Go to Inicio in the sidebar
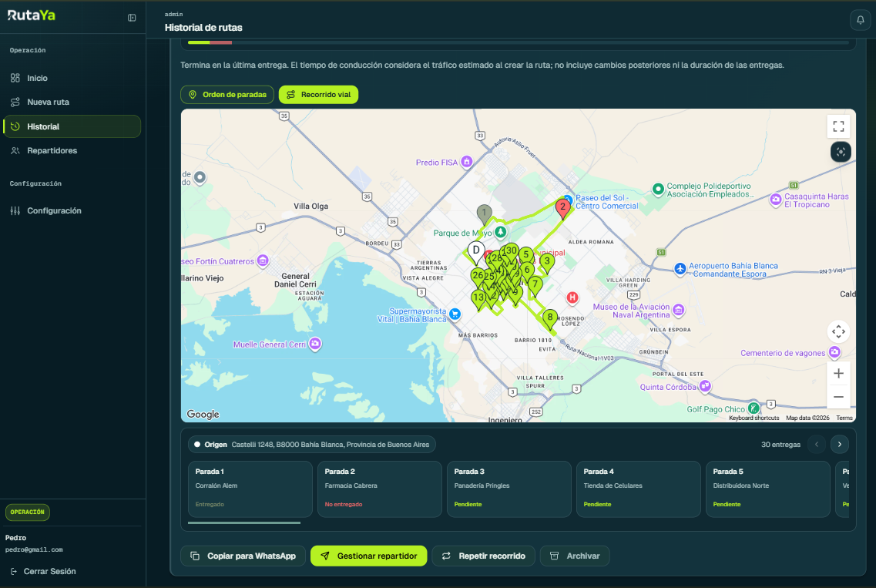Screen dimensions: 876x588 point(72,79)
